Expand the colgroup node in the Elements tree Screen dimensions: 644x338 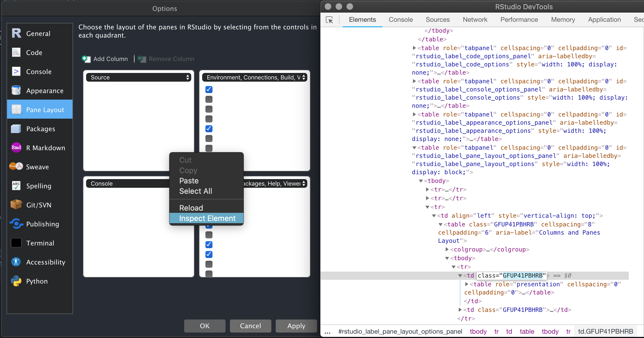(x=447, y=249)
